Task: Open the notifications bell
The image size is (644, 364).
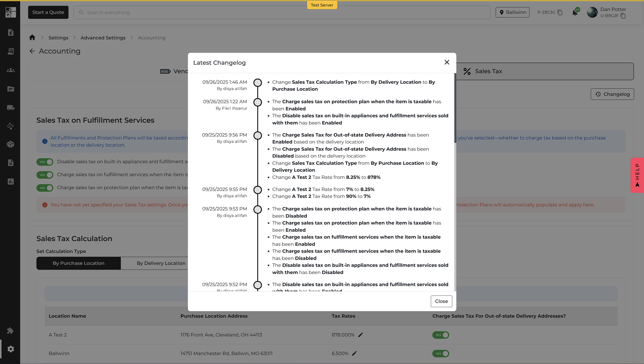Action: point(575,13)
